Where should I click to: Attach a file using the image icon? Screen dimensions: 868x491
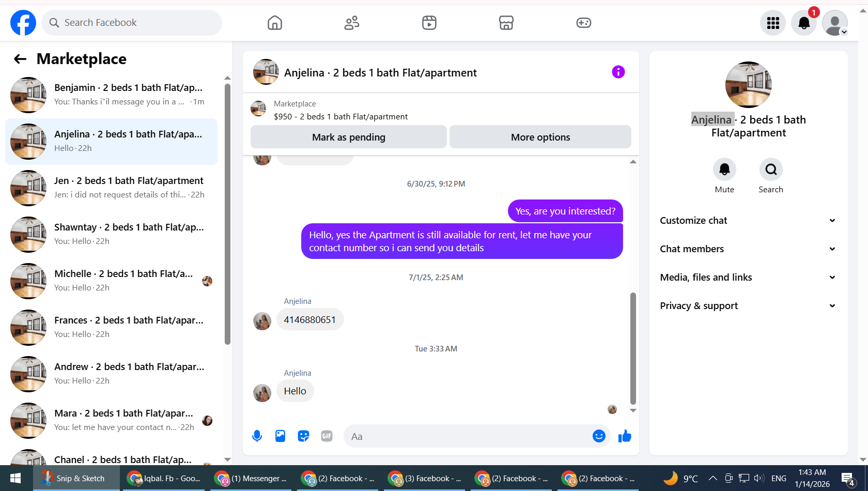click(280, 436)
